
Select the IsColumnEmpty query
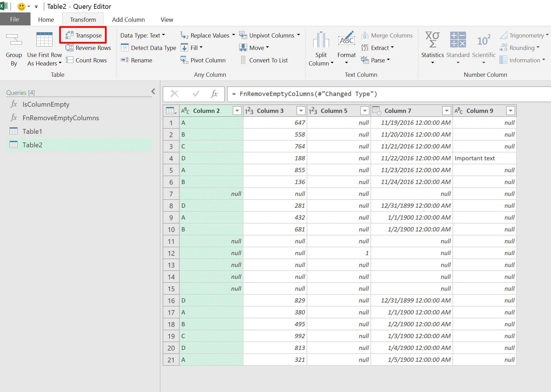click(79, 104)
